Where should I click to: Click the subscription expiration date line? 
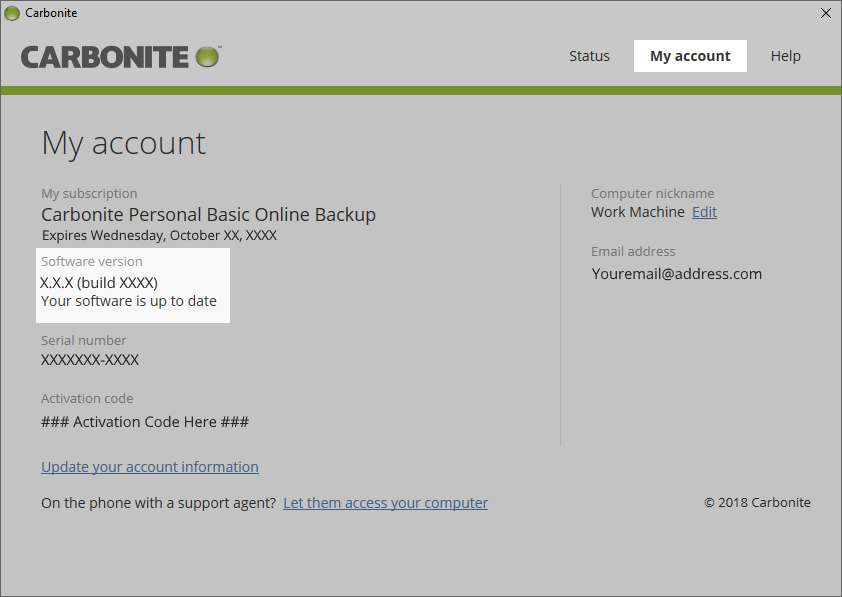159,236
